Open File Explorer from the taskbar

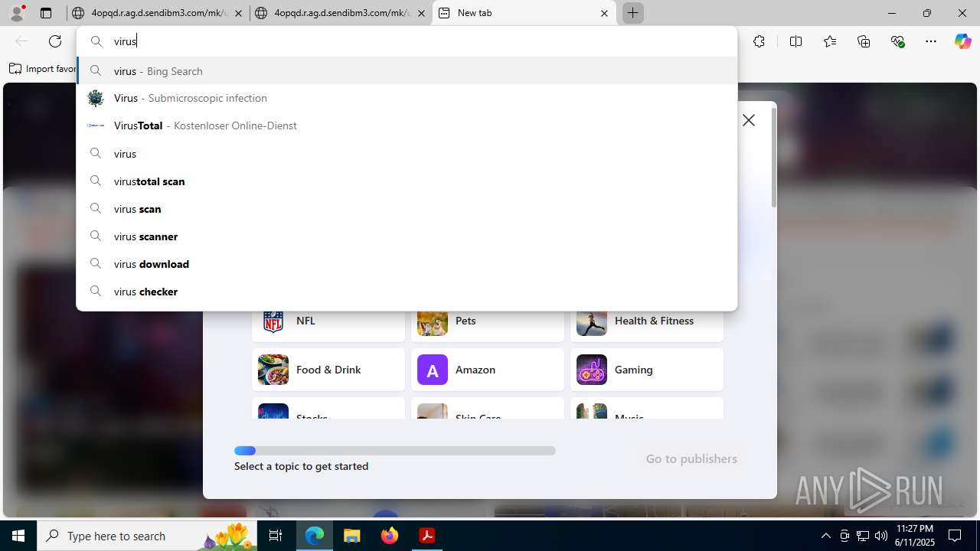[351, 536]
